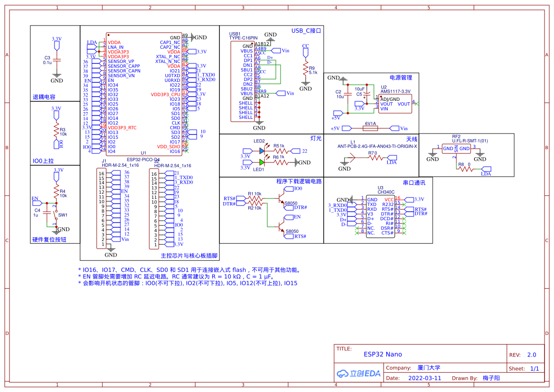Screen dimensions: 554x392
Task: Click the date 2022-03-11
Action: 425,378
